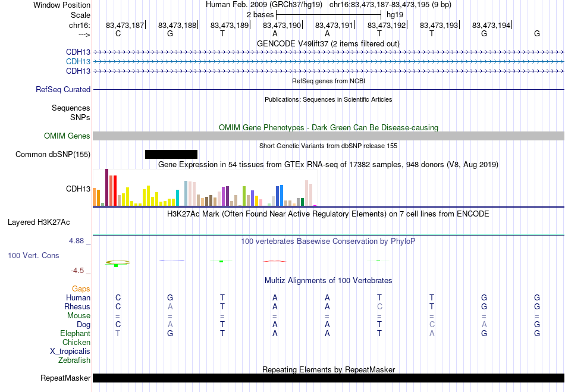This screenshot has height=392, width=565.
Task: Click the '4.88' PhyloP upper limit value
Action: tap(76, 241)
